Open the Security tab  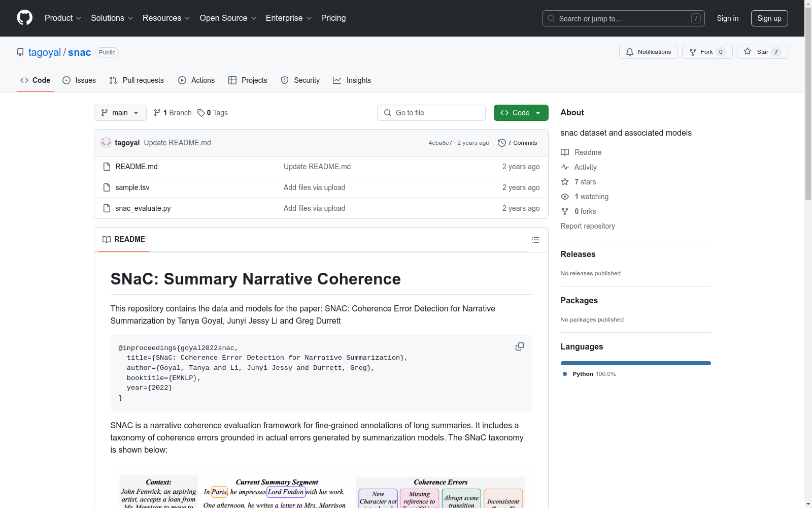coord(300,80)
